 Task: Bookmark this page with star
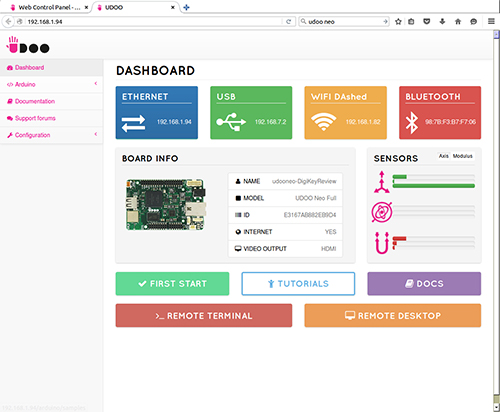tap(398, 22)
